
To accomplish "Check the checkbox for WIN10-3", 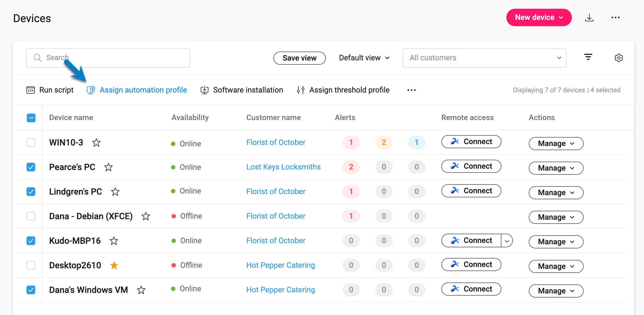I will 31,142.
